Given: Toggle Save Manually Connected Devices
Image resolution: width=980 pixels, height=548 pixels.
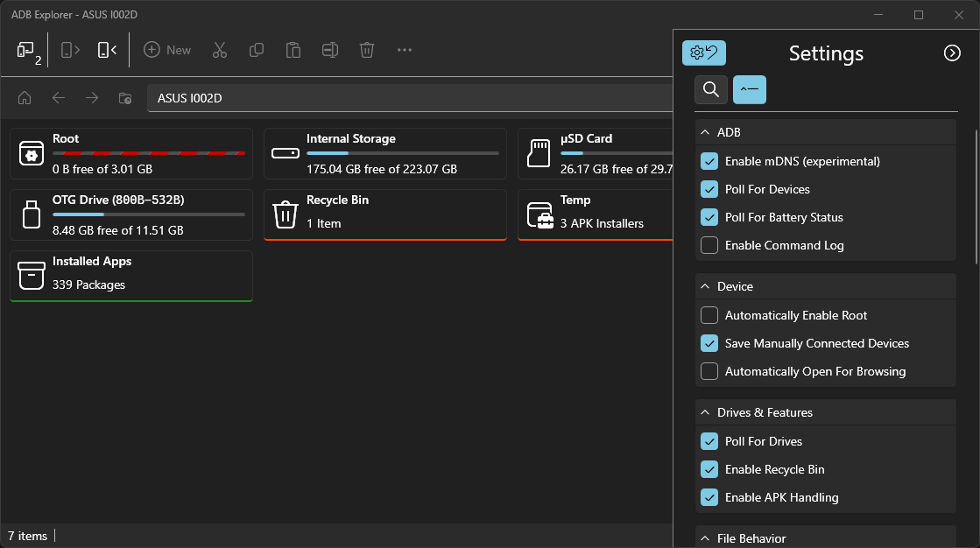Looking at the screenshot, I should (709, 343).
